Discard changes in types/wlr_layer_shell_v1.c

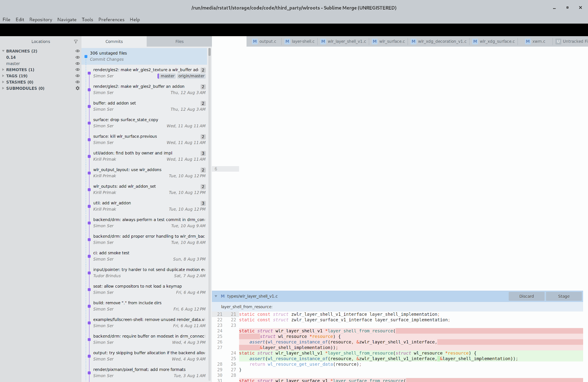(526, 296)
